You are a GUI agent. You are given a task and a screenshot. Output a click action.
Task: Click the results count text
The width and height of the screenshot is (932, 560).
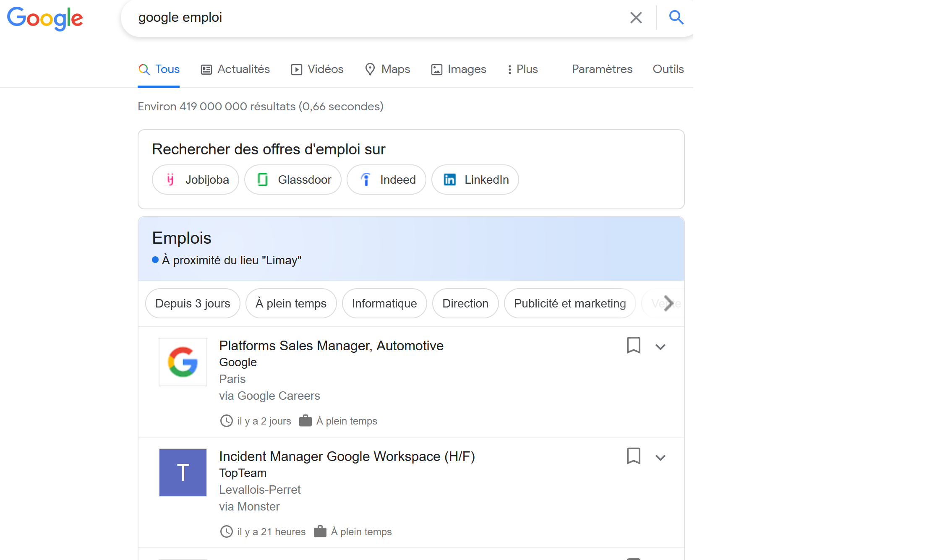point(261,107)
